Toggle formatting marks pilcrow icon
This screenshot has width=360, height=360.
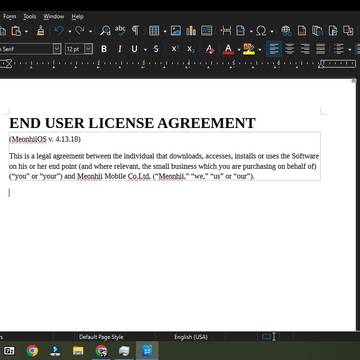point(135,30)
